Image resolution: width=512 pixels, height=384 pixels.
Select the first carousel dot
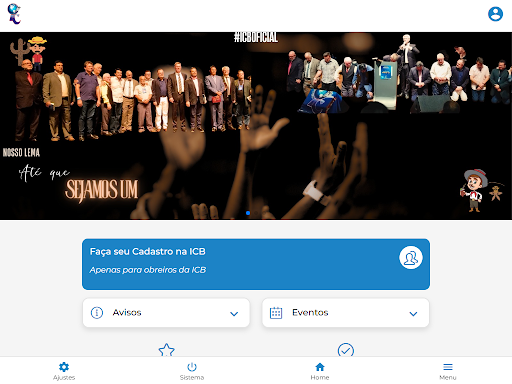pos(248,213)
